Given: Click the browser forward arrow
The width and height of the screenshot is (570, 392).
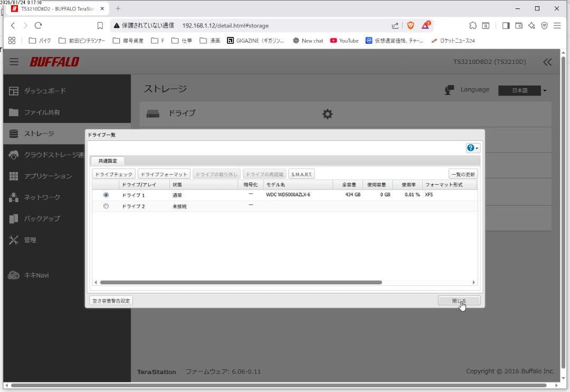Looking at the screenshot, I should coord(25,25).
